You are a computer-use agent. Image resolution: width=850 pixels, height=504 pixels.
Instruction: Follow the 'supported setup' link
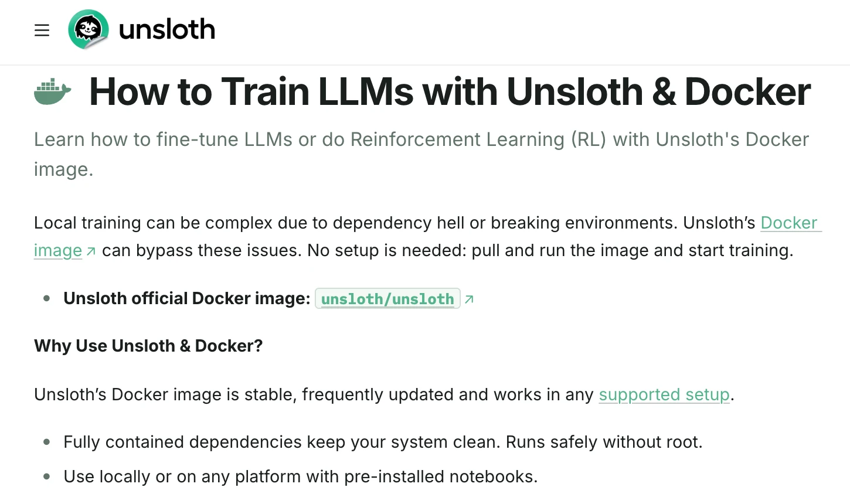pos(664,394)
